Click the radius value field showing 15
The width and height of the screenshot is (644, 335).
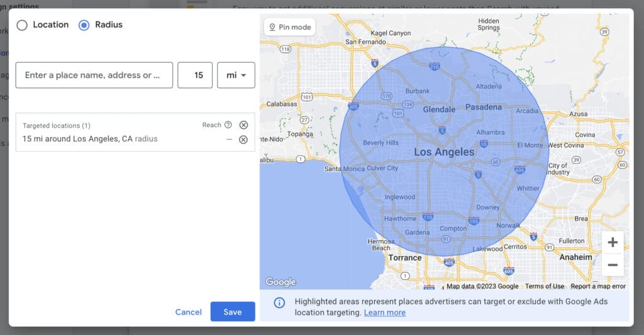click(x=195, y=75)
